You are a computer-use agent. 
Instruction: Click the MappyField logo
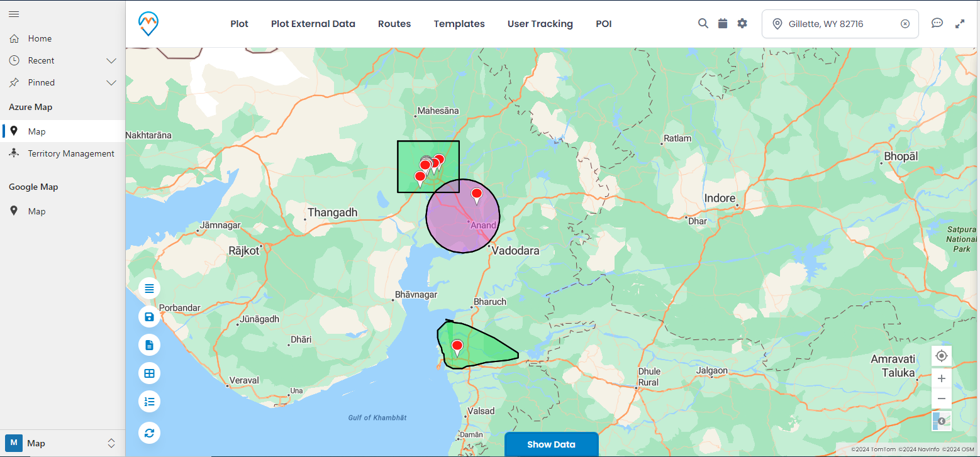148,24
